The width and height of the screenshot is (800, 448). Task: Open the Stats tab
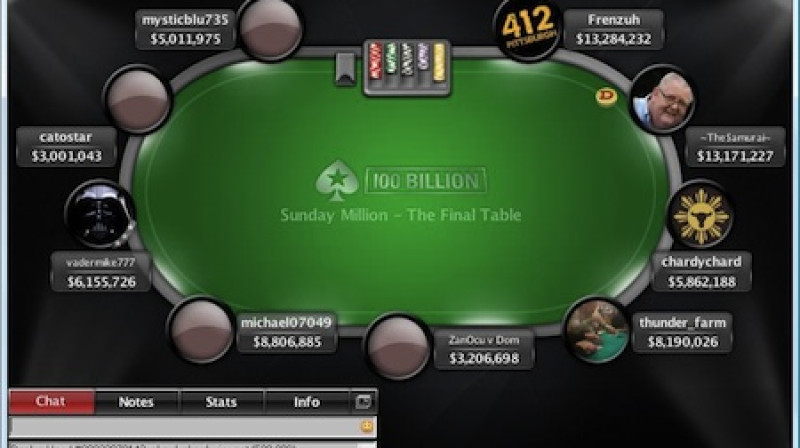tap(221, 402)
